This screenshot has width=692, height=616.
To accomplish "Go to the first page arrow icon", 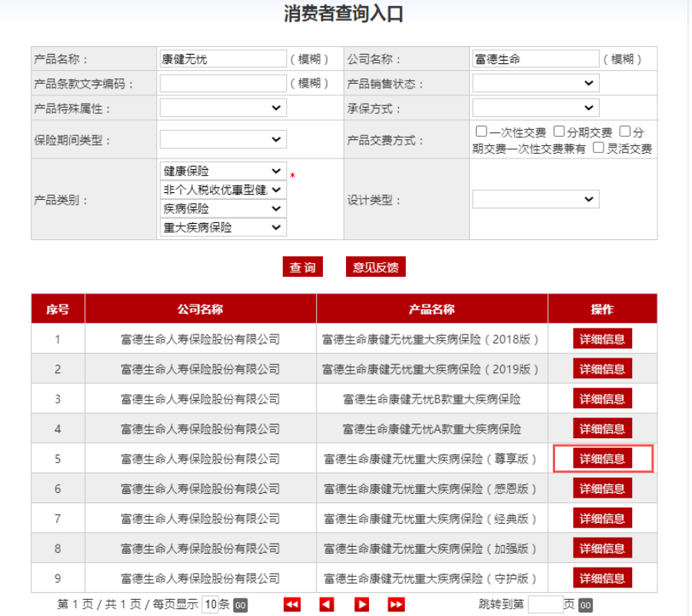I will (291, 604).
